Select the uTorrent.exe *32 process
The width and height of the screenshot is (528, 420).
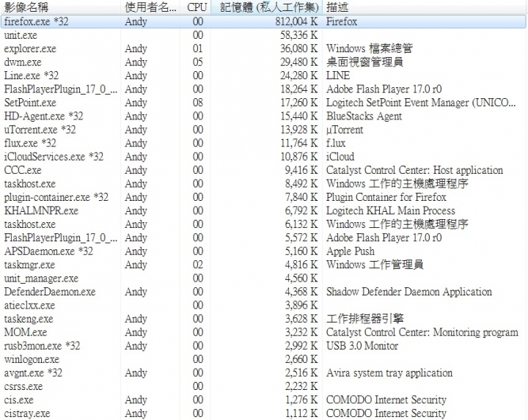(x=263, y=130)
